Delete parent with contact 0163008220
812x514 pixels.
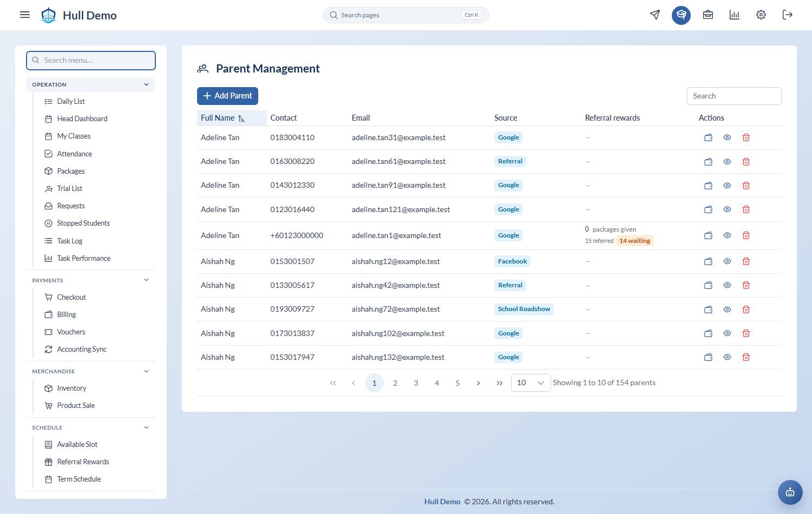click(x=746, y=162)
